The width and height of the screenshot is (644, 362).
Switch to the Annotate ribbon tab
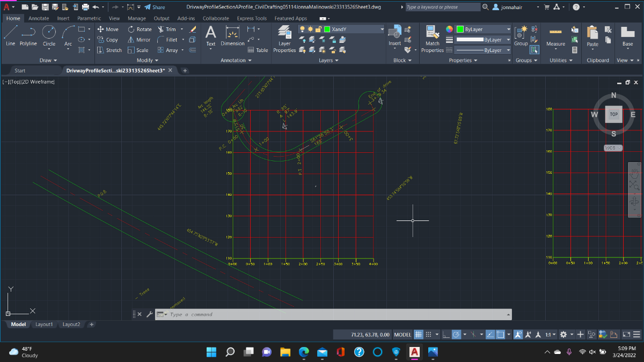[x=39, y=18]
